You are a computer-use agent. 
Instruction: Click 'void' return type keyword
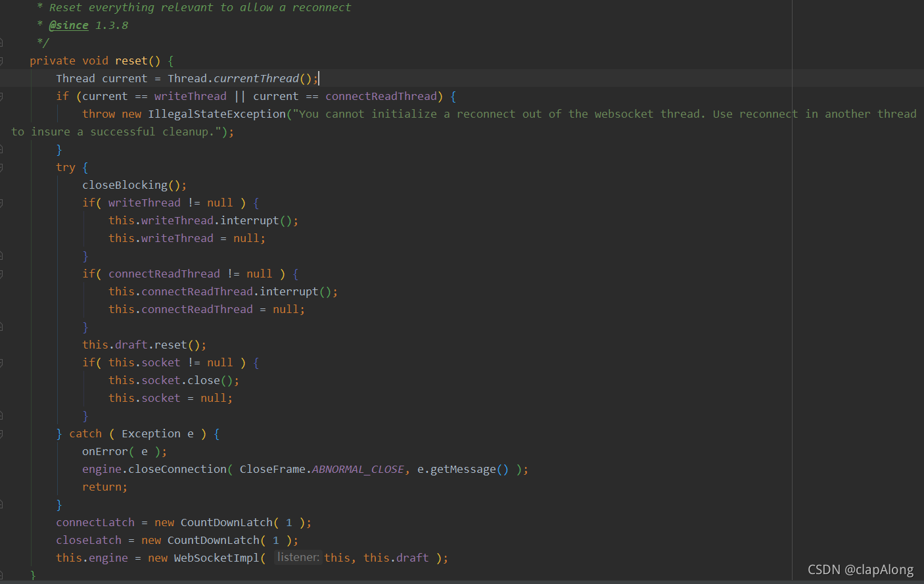pyautogui.click(x=95, y=61)
